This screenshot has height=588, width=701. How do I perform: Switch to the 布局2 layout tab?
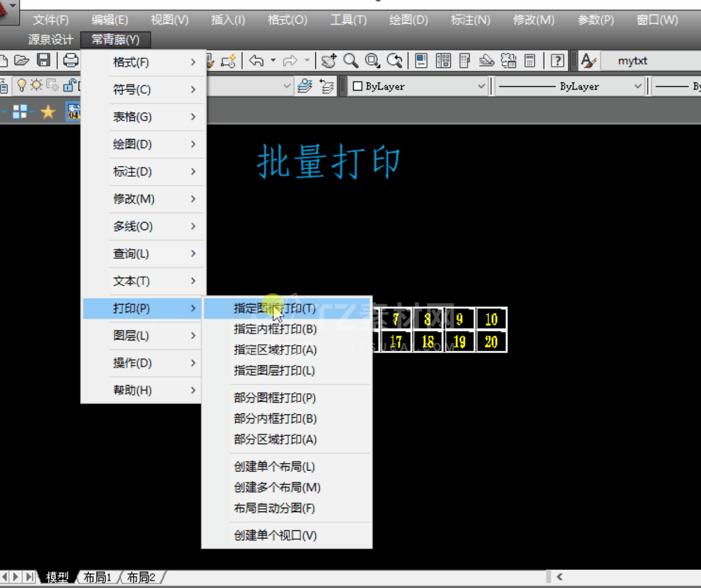(141, 577)
